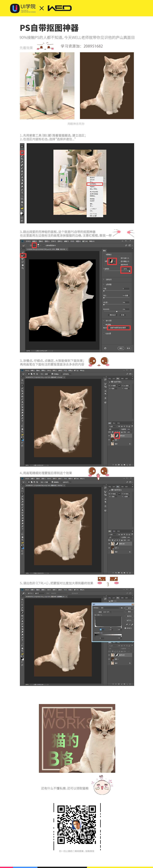Image resolution: width=153 pixels, height=868 pixels.
Task: Toggle 对所有图层取样 checkbox in options bar
Action: 44,245
